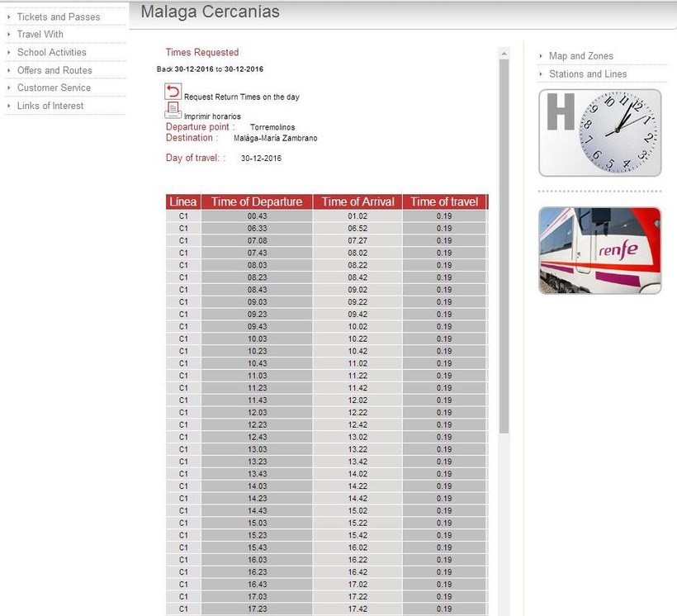Screen dimensions: 677x616
Task: Click the 17.03 departure time
Action: [257, 596]
